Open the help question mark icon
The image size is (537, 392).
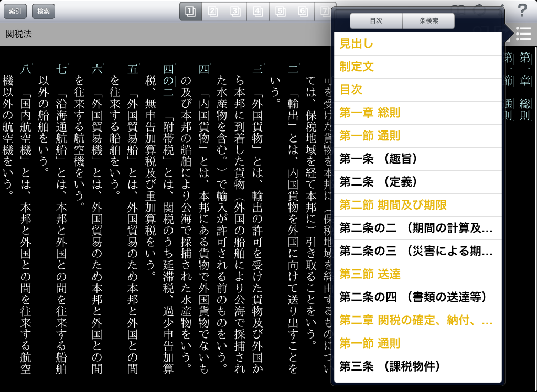(x=522, y=10)
